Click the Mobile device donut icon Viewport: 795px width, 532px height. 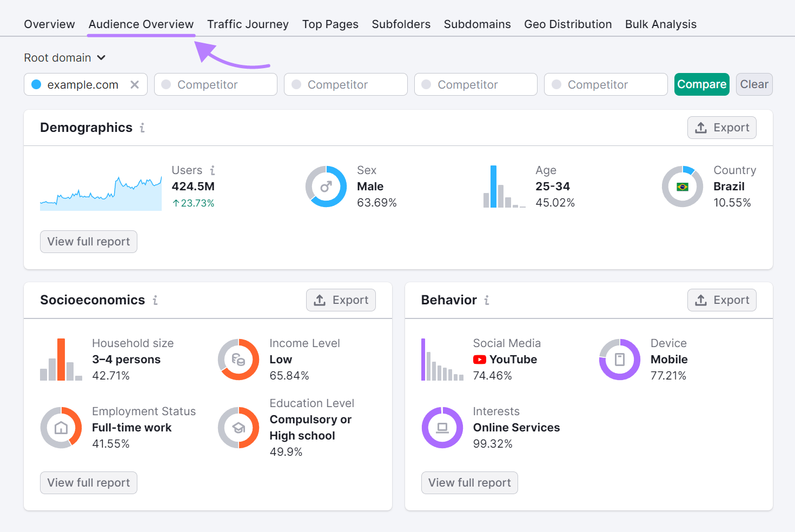tap(619, 360)
